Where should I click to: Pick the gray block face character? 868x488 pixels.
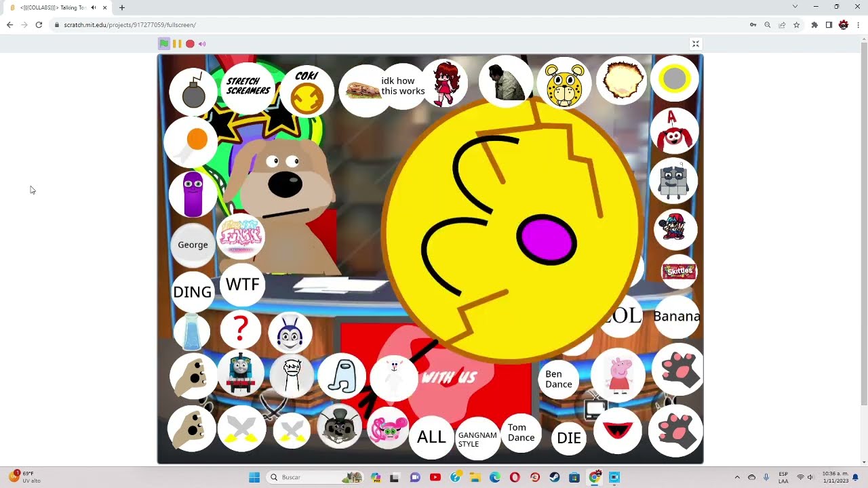[x=673, y=181]
